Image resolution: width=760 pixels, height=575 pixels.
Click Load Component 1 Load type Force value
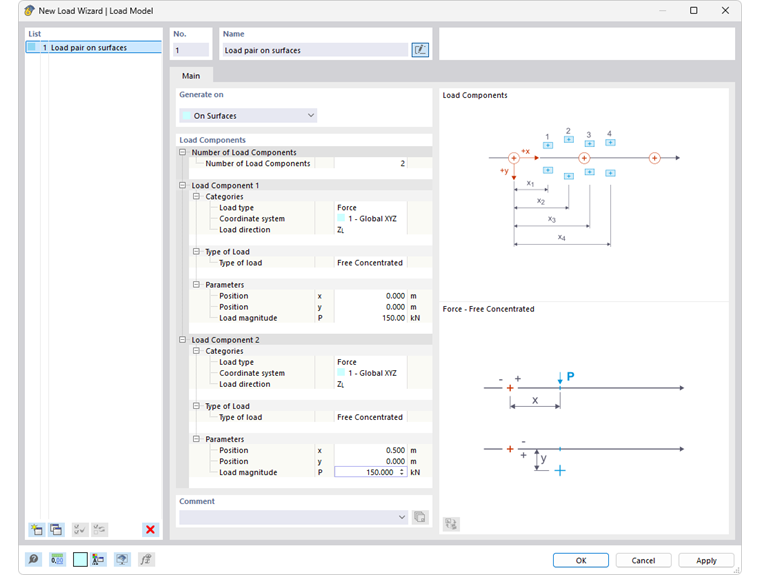coord(371,208)
